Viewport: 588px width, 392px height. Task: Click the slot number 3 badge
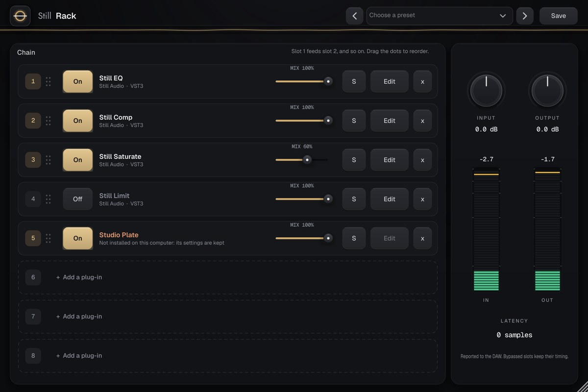tap(33, 160)
